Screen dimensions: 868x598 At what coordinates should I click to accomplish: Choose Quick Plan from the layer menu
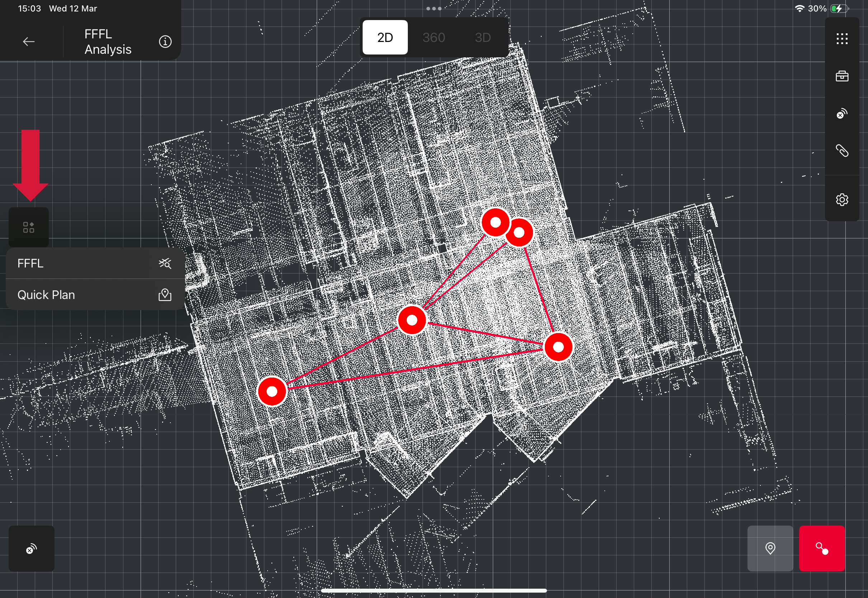[x=56, y=295]
